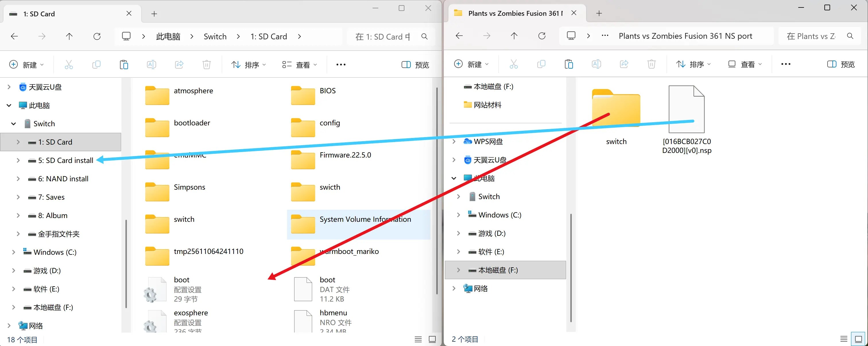Collapse the Switch node in left window tree
The width and height of the screenshot is (868, 346).
[x=13, y=124]
